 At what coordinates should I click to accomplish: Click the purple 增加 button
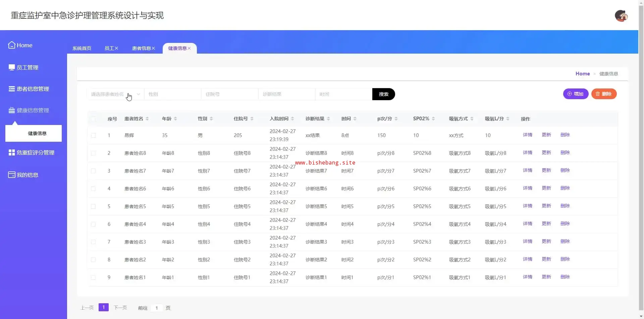575,94
